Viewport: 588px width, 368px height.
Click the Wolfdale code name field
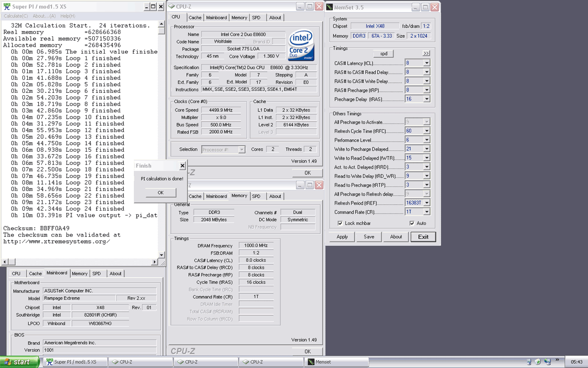coord(223,42)
